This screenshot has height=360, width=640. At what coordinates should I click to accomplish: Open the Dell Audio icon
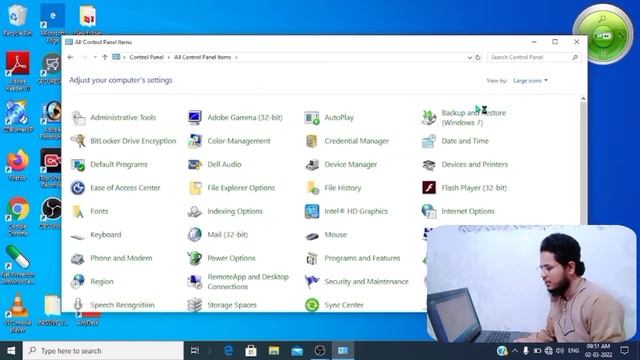195,164
